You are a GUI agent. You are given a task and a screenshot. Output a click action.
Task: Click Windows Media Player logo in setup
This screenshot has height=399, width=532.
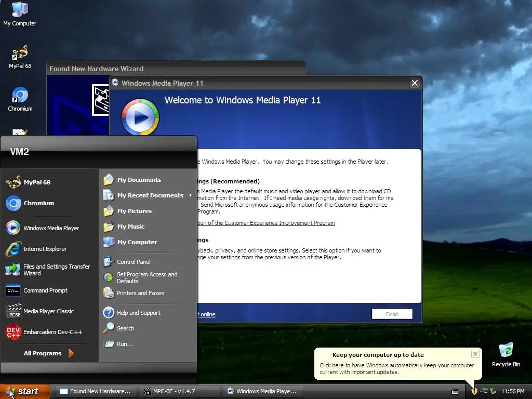pyautogui.click(x=140, y=117)
